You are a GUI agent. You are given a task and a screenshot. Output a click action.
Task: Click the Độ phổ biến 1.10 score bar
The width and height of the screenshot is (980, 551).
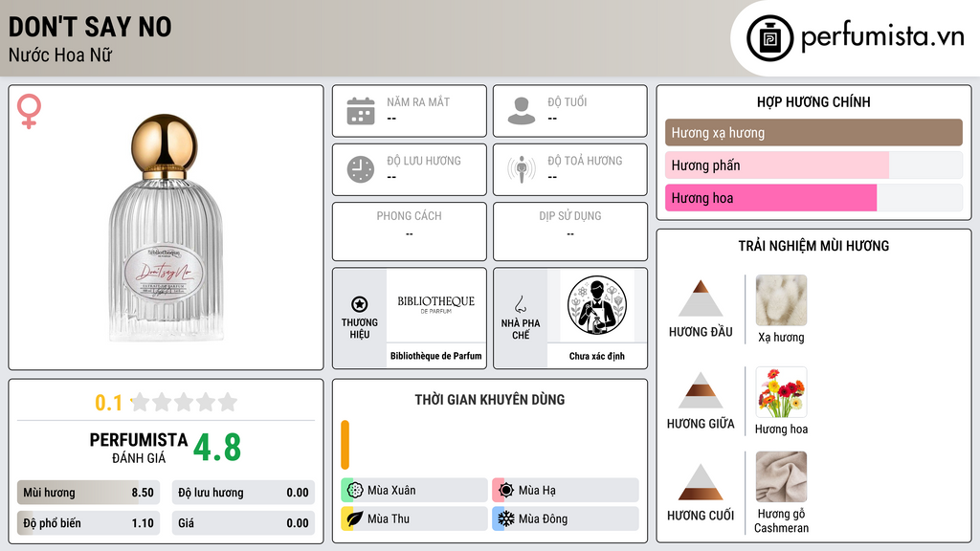[x=88, y=523]
